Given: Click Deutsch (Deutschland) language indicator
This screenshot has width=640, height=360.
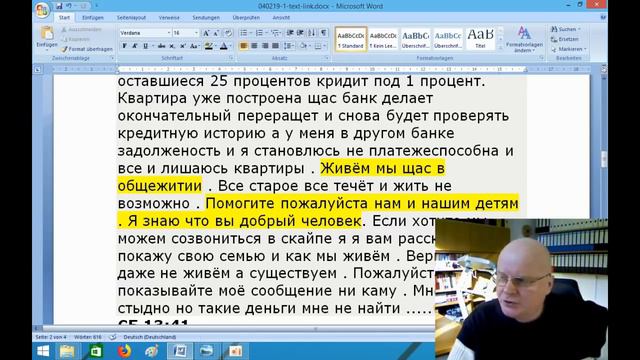Looking at the screenshot, I should coord(150,337).
